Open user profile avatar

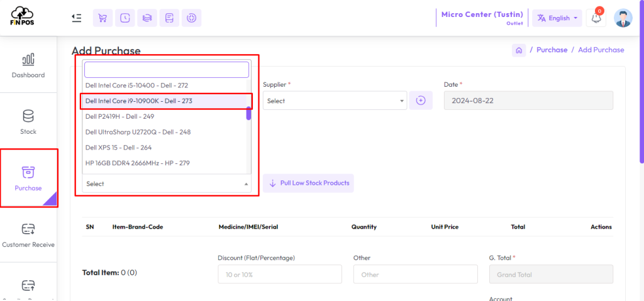point(623,18)
